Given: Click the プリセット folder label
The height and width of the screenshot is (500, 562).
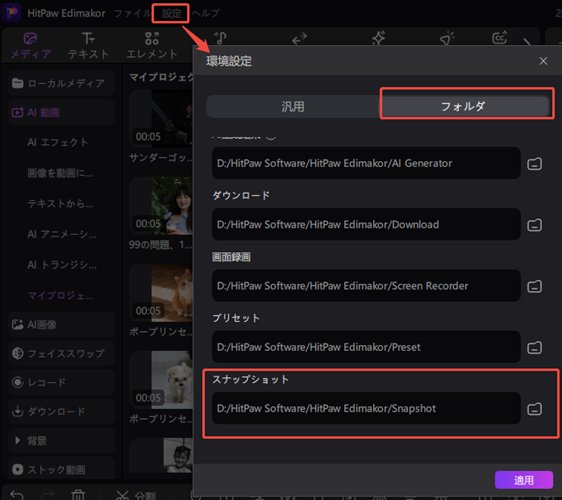Looking at the screenshot, I should [x=236, y=318].
